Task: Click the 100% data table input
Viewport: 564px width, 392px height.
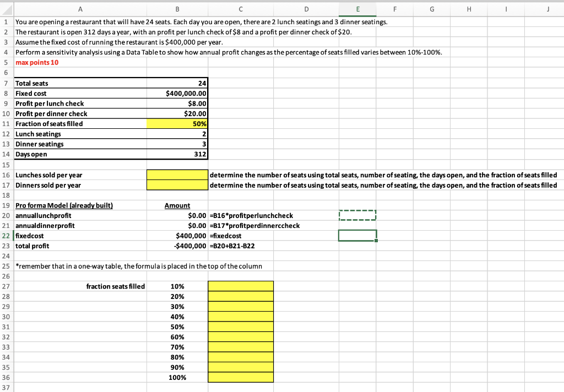Action: coord(177,378)
